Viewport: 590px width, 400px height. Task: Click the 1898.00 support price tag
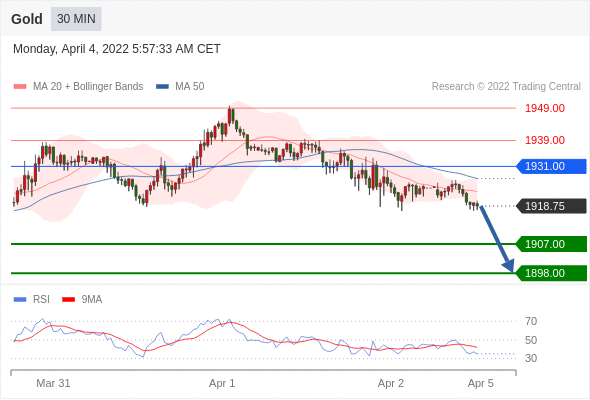click(551, 273)
